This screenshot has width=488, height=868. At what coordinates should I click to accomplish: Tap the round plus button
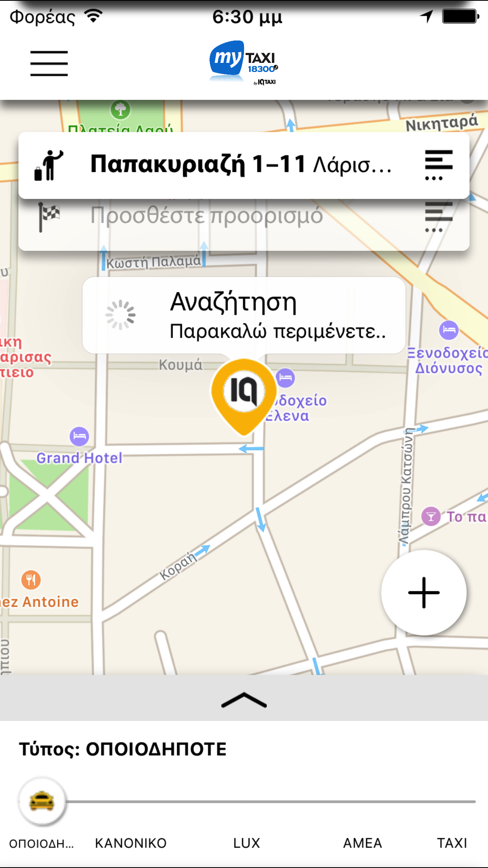click(x=424, y=592)
